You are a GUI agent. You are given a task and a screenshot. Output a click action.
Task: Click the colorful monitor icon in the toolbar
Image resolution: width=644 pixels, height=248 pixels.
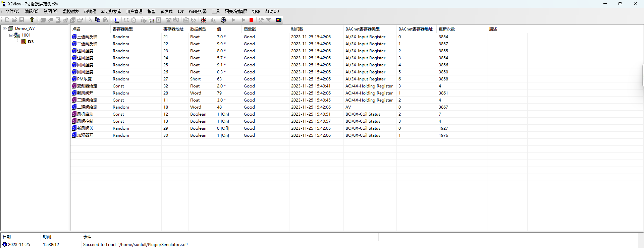click(x=116, y=20)
